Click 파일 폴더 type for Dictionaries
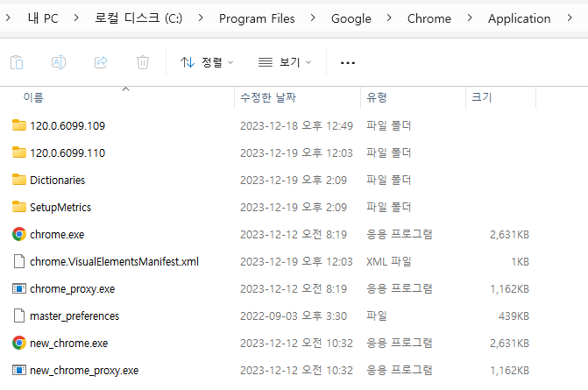The image size is (588, 390). click(388, 180)
